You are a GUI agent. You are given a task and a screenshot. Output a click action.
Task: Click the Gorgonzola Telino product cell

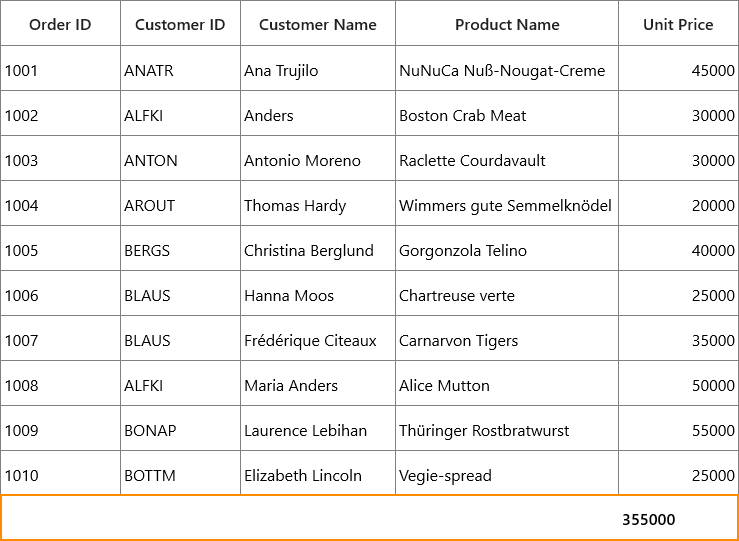507,248
